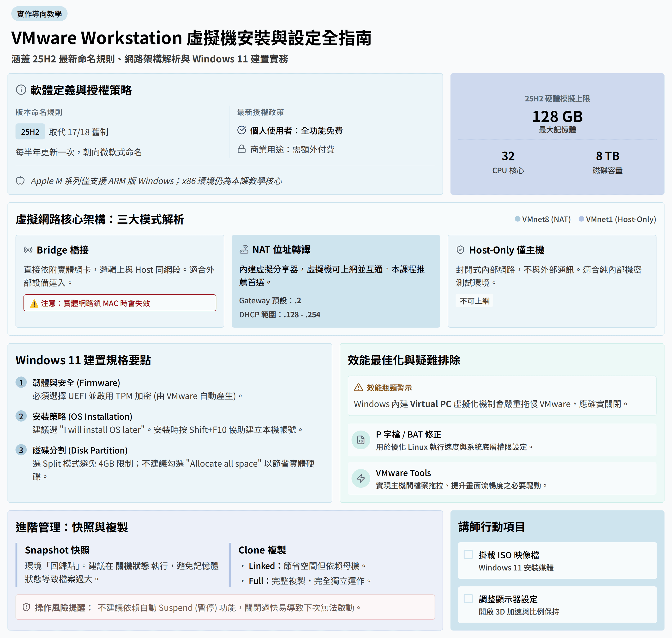
Task: Check the 調整顯示器設定 checkbox
Action: click(x=468, y=599)
